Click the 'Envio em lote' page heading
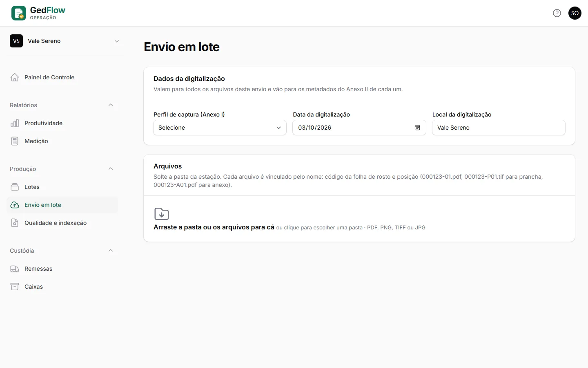 pyautogui.click(x=182, y=47)
